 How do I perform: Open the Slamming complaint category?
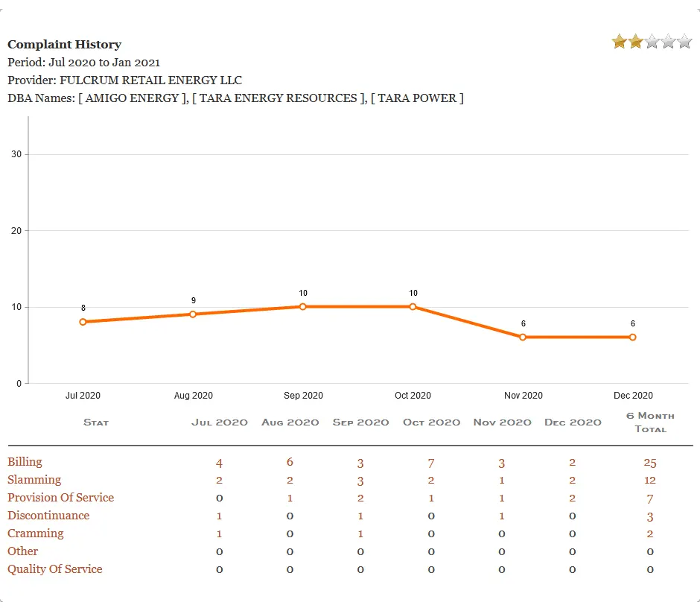[34, 479]
